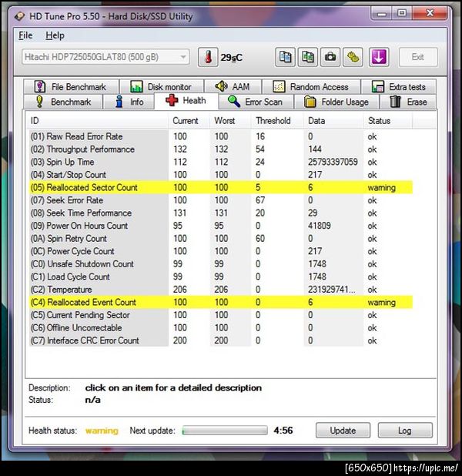Click the Next update progress bar
462x476 pixels.
point(225,430)
